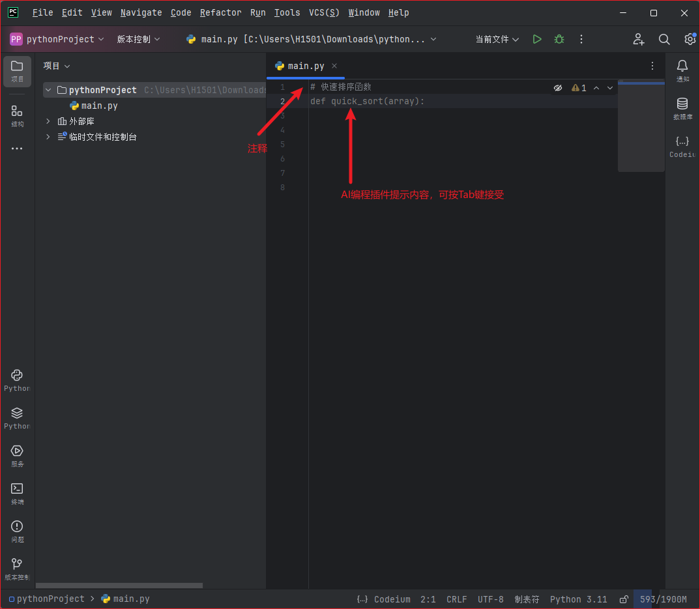700x609 pixels.
Task: Click the next warning navigation chevron
Action: 609,87
